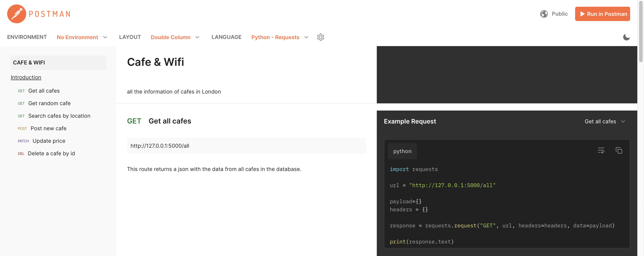The width and height of the screenshot is (644, 256).
Task: Select Search cafes by location request
Action: (59, 116)
